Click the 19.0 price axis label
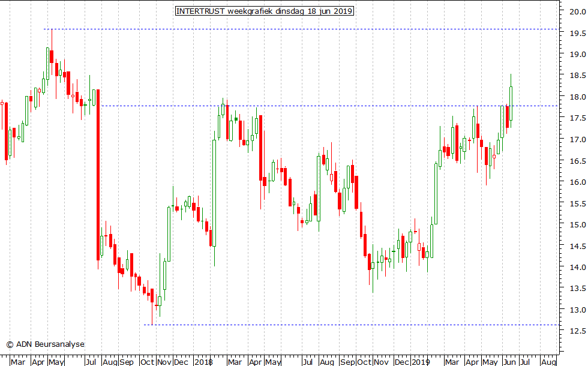 [x=577, y=55]
